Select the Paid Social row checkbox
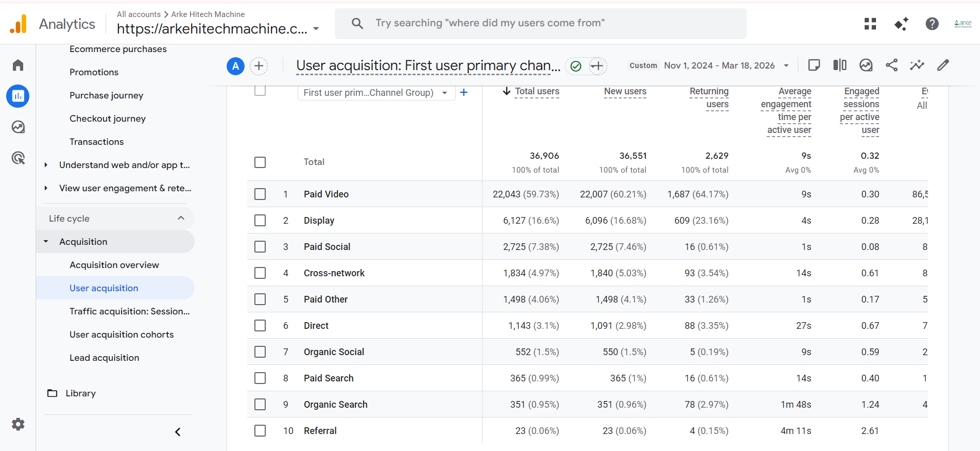Image resolution: width=980 pixels, height=451 pixels. pyautogui.click(x=260, y=247)
